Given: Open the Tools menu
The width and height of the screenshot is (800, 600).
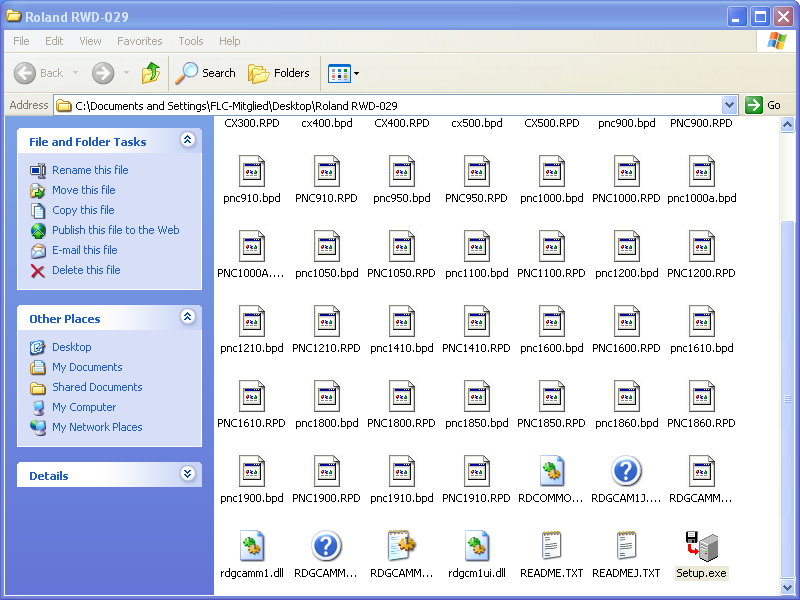Looking at the screenshot, I should [x=191, y=41].
